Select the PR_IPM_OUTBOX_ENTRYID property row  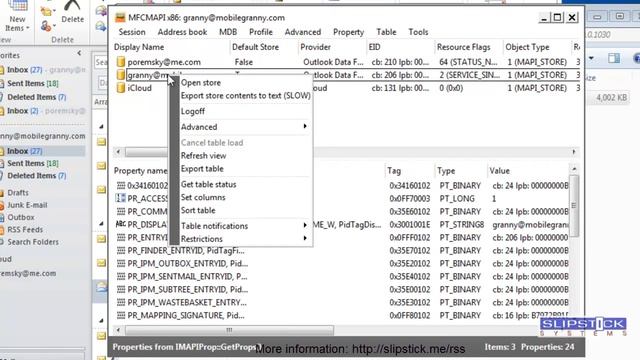[341, 263]
